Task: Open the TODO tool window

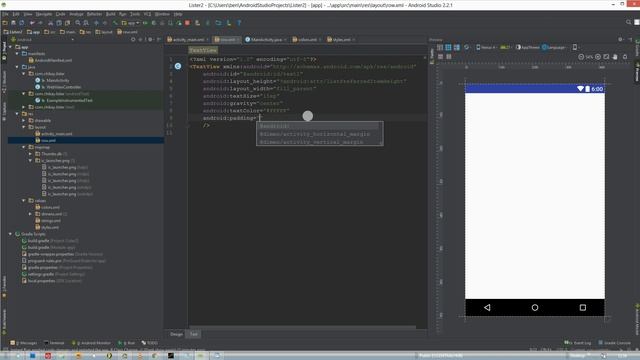Action: click(x=150, y=343)
